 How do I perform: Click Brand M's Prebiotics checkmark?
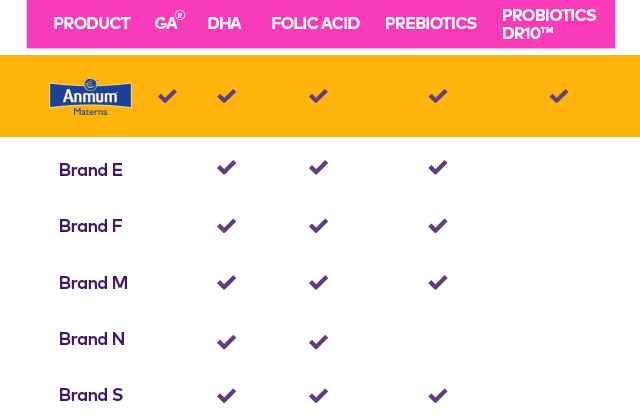(438, 282)
